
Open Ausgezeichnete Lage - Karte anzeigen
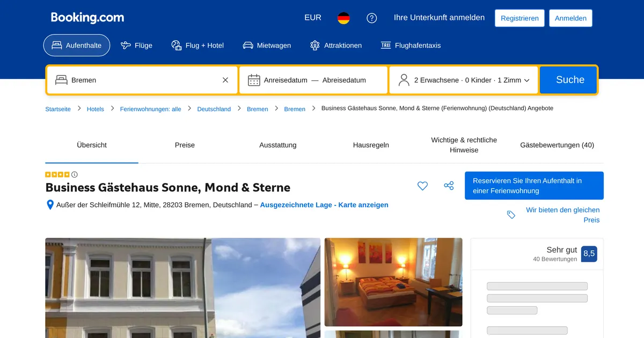pyautogui.click(x=324, y=205)
